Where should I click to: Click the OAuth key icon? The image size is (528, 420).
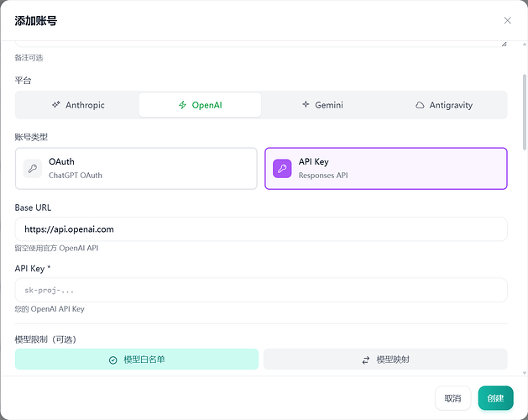pyautogui.click(x=33, y=168)
